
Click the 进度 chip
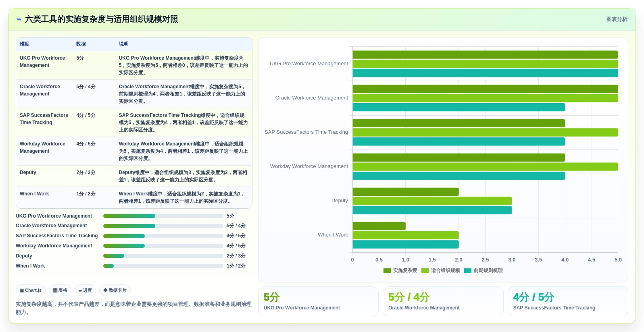point(85,290)
